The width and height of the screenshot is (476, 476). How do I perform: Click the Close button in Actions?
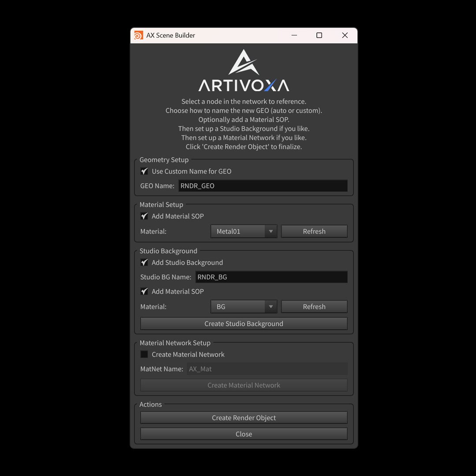click(244, 434)
